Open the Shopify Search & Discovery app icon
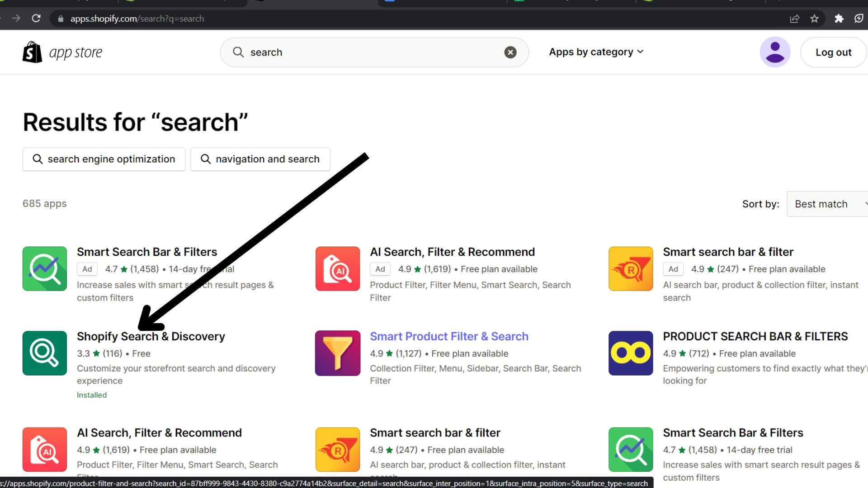 pos(45,353)
